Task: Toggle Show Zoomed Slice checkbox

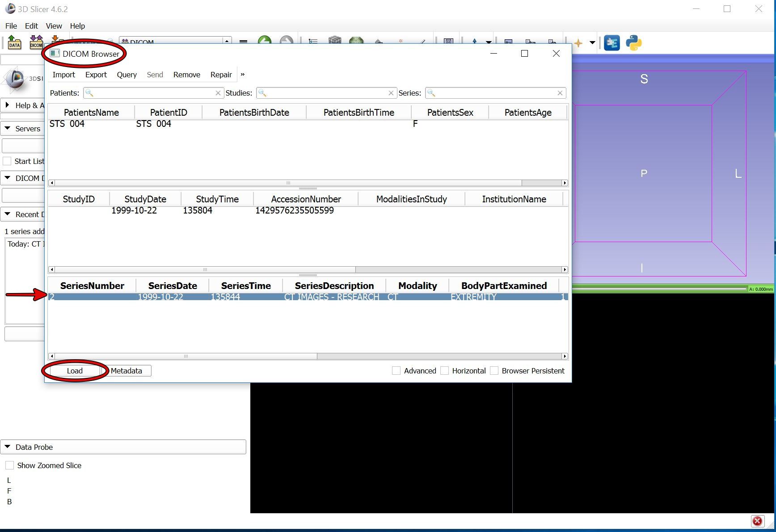Action: pyautogui.click(x=9, y=465)
